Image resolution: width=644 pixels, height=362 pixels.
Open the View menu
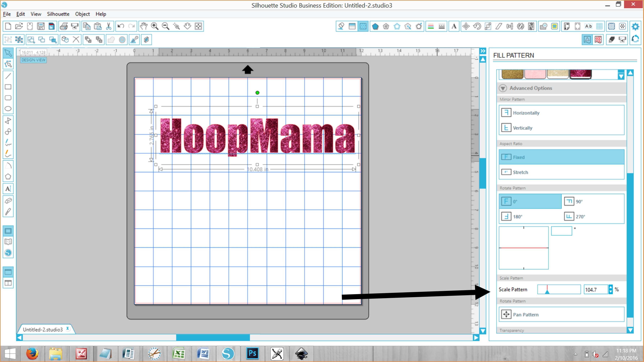pos(36,14)
